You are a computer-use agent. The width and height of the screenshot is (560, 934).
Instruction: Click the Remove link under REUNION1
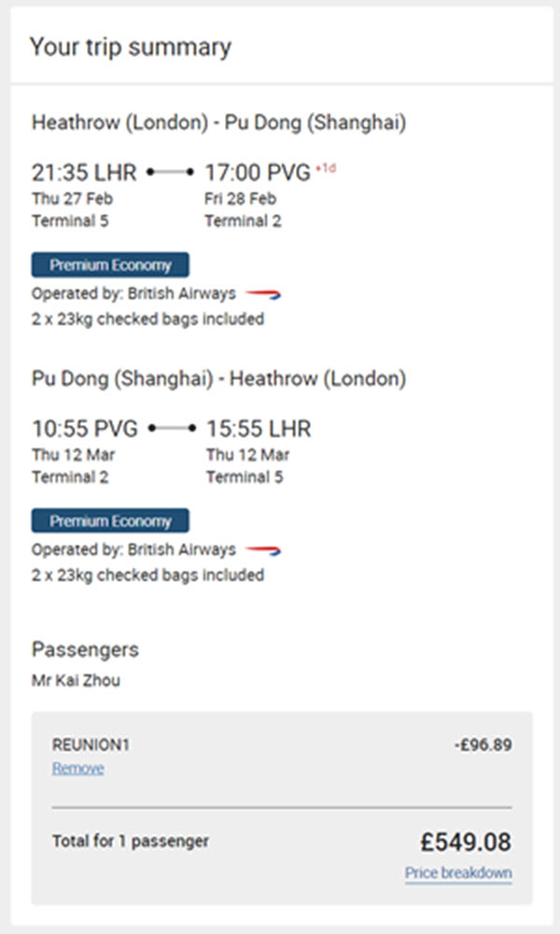click(78, 769)
